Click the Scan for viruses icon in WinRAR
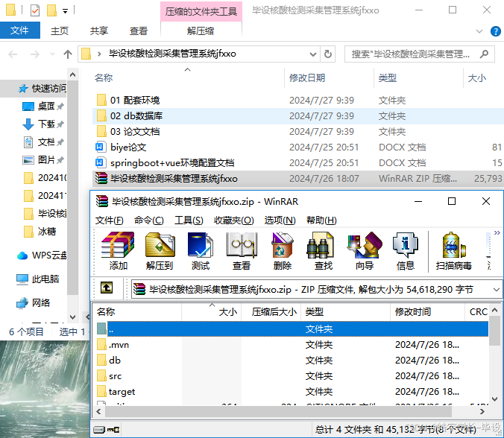Screen dimensions: 504x438 pos(453,251)
